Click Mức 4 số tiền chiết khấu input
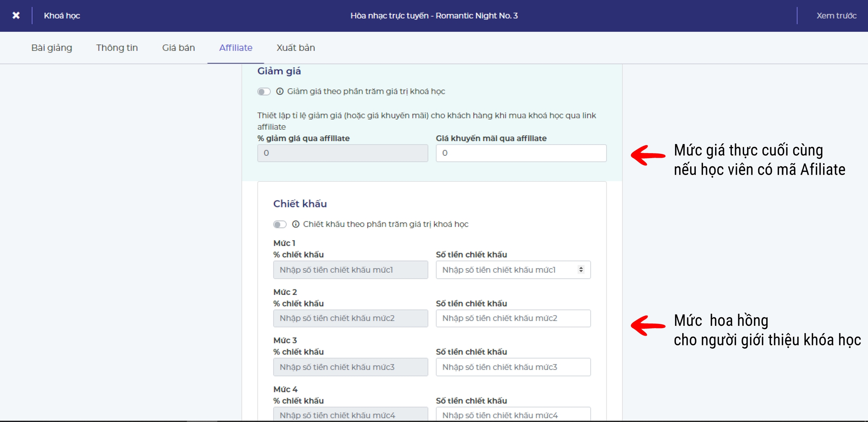This screenshot has width=868, height=422. coord(513,415)
